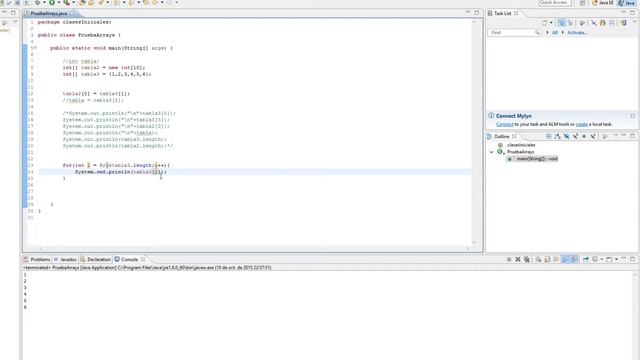This screenshot has width=640, height=360.
Task: Open the New Task dropdown arrow
Action: click(x=551, y=23)
